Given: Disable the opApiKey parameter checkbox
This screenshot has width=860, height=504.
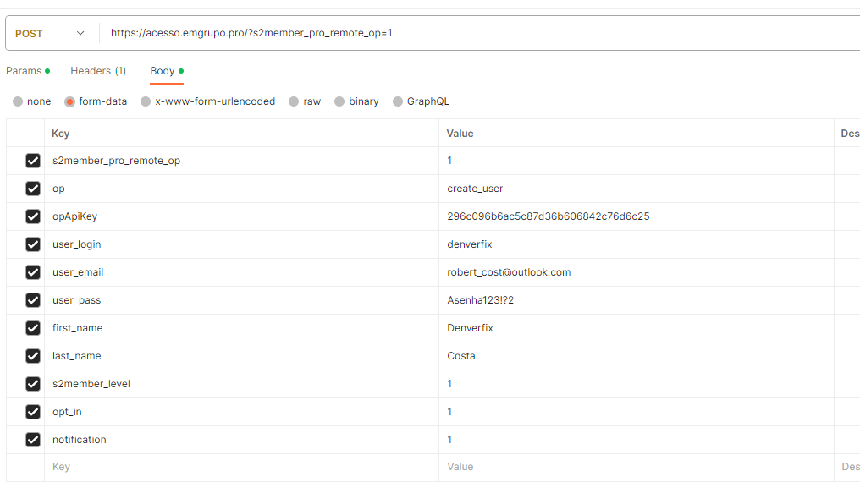Looking at the screenshot, I should coord(32,216).
